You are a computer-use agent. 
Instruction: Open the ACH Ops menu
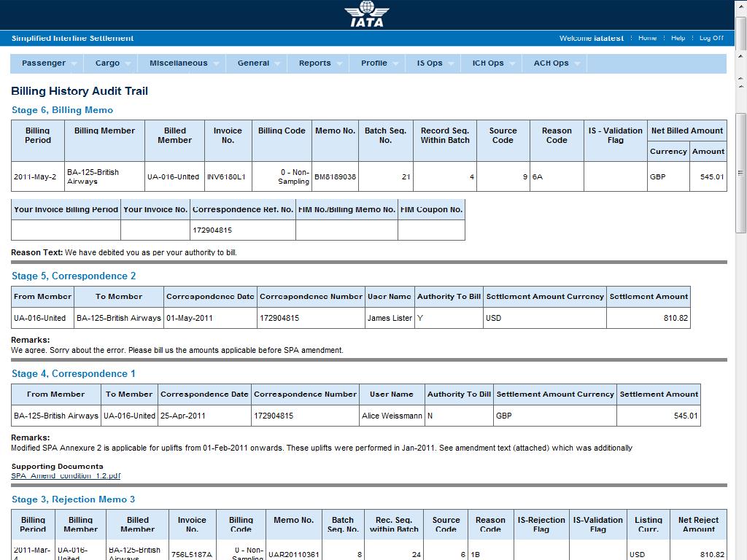click(551, 63)
